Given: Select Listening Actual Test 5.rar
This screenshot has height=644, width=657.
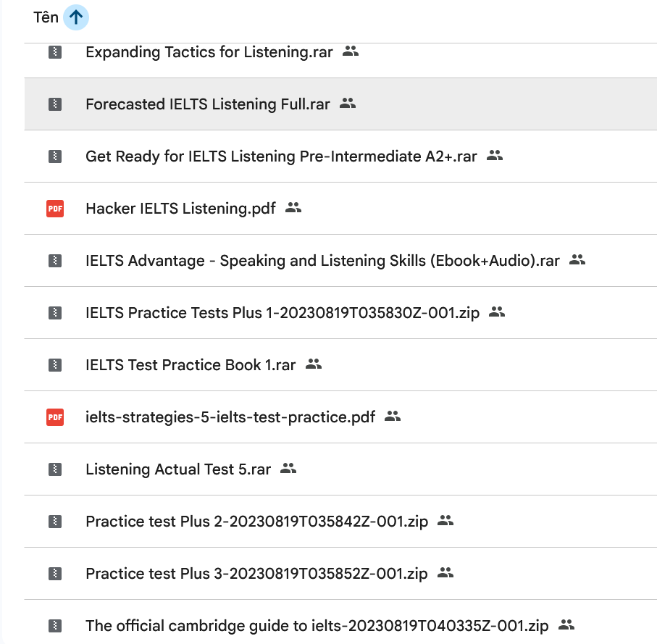Looking at the screenshot, I should (x=177, y=469).
